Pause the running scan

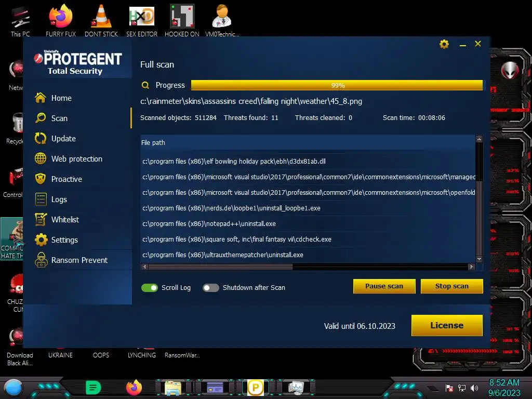point(384,286)
